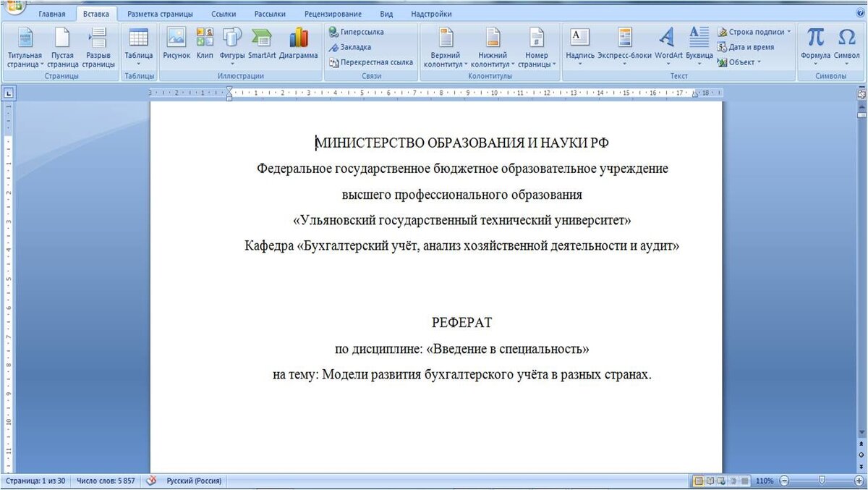This screenshot has width=868, height=490.
Task: Open Экспресс-блоки quick parts
Action: pos(625,47)
